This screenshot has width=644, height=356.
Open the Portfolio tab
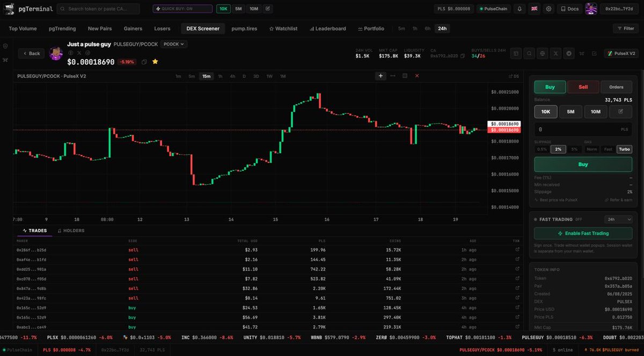[371, 28]
